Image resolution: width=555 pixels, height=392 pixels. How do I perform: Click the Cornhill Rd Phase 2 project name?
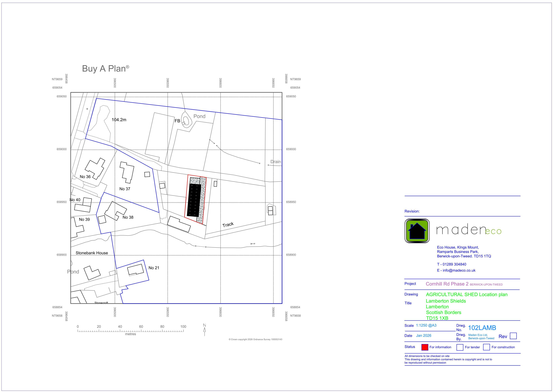click(447, 284)
